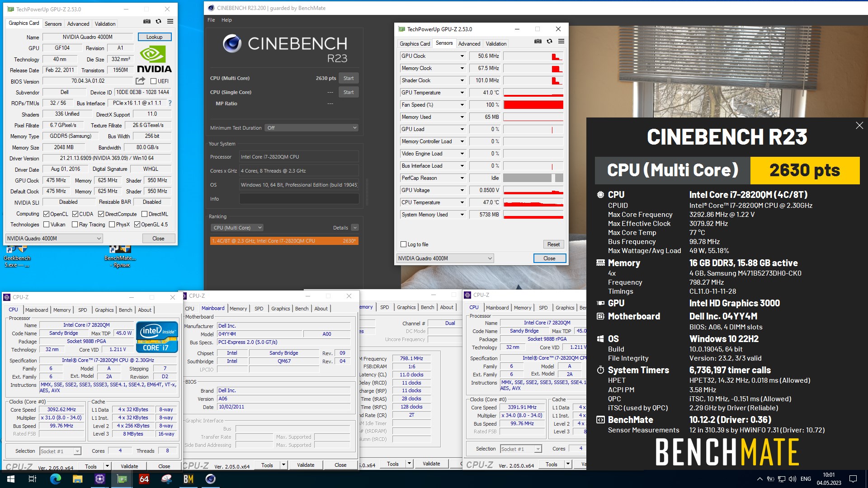Click the volume icon in system tray

pyautogui.click(x=793, y=479)
